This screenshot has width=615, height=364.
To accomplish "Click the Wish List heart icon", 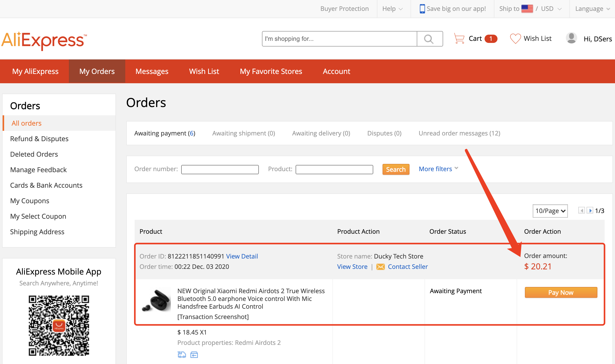I will click(515, 39).
